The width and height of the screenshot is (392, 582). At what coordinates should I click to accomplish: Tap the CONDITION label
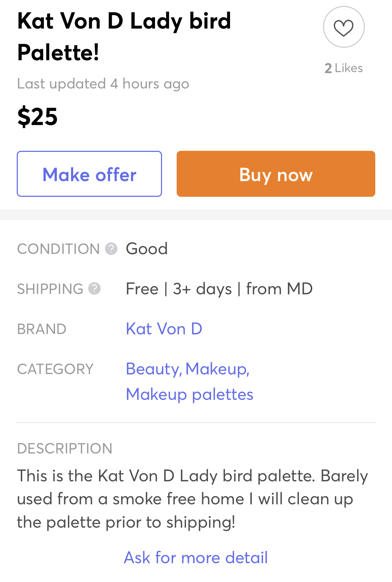[x=59, y=249]
